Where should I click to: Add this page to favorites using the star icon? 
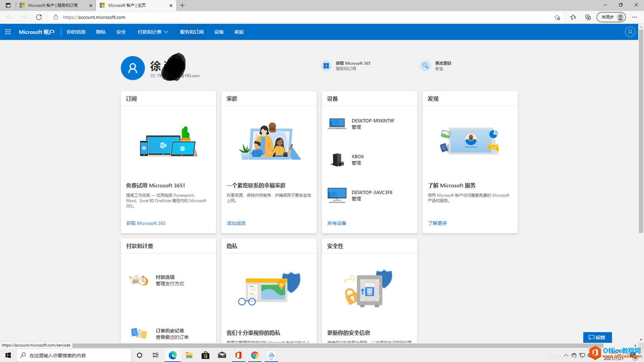(x=557, y=17)
